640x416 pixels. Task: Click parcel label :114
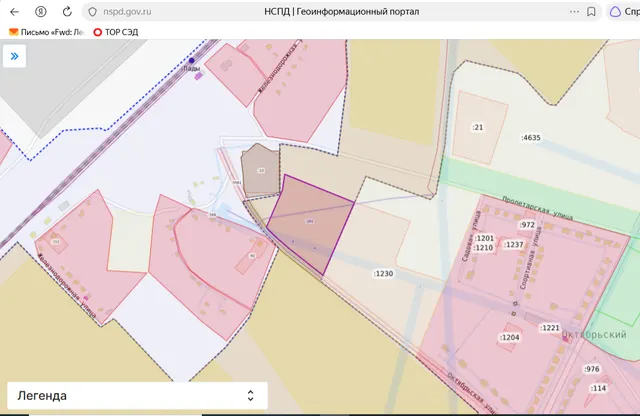[598, 388]
